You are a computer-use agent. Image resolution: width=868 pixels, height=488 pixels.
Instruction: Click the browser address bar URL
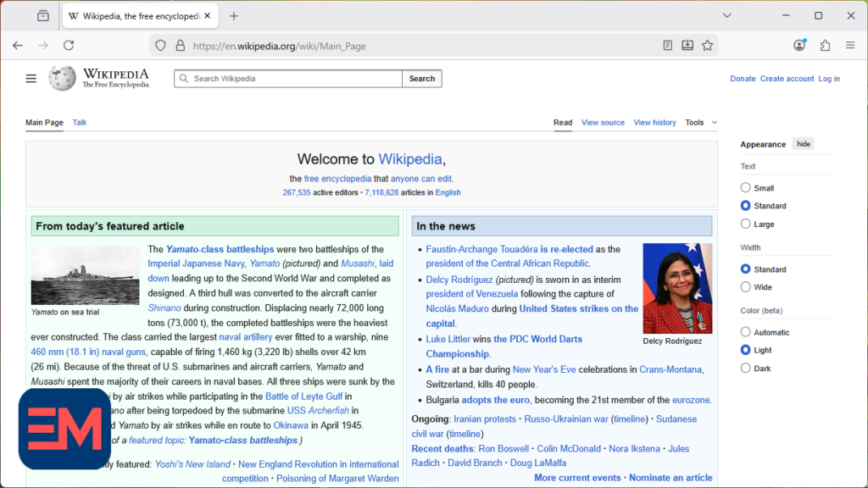[x=280, y=46]
